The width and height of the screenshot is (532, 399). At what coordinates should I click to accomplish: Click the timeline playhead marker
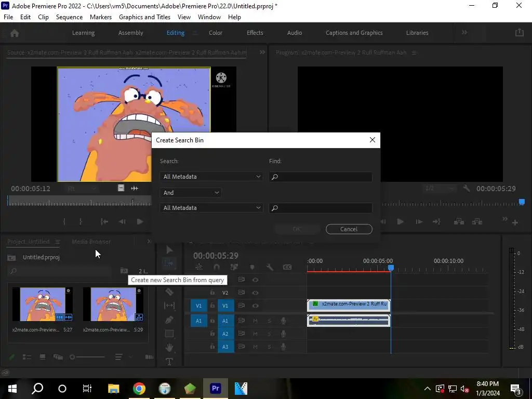pos(391,268)
